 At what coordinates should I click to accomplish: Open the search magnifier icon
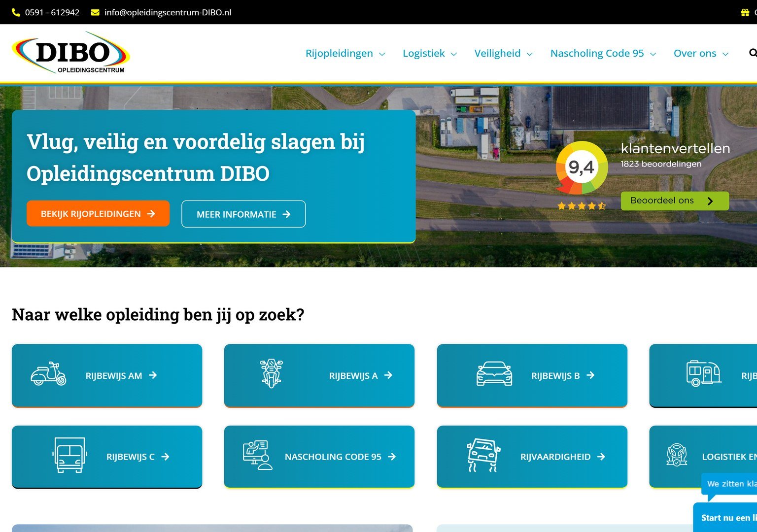tap(753, 53)
